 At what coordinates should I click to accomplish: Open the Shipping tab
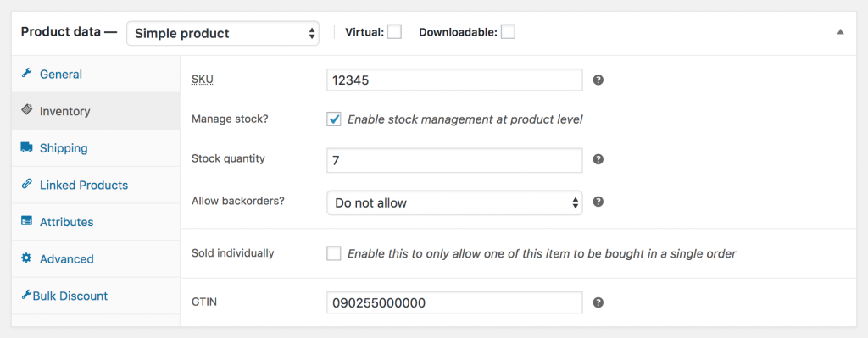[96, 148]
